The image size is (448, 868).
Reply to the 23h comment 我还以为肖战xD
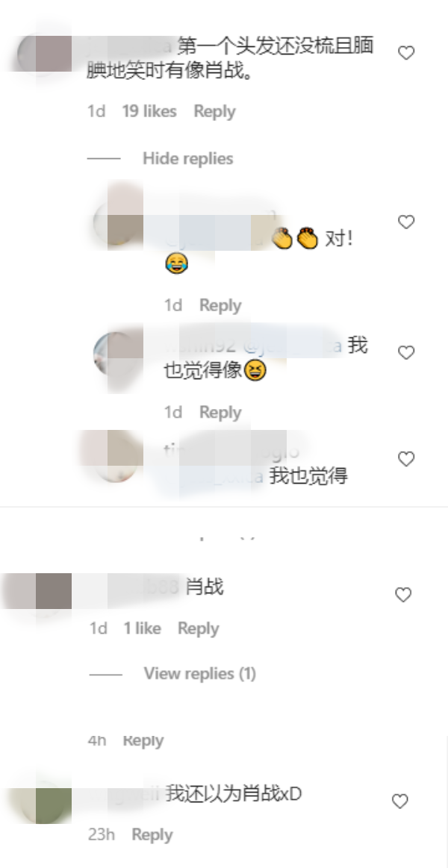(152, 834)
